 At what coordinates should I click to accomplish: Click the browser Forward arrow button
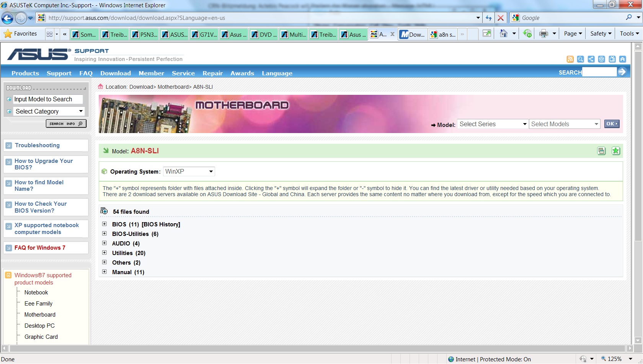(x=21, y=18)
